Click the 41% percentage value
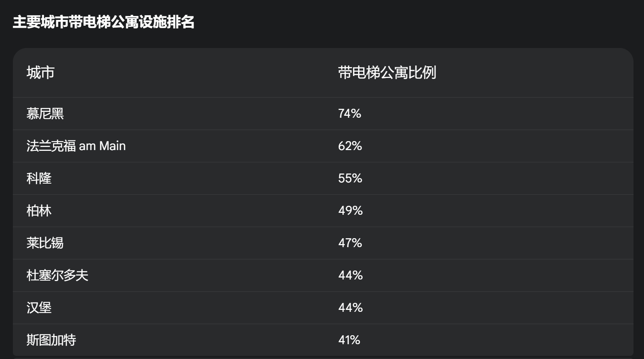644x359 pixels. point(349,340)
